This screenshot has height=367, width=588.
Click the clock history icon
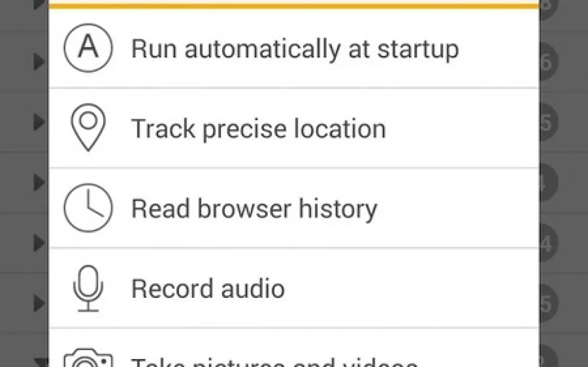[x=88, y=208]
